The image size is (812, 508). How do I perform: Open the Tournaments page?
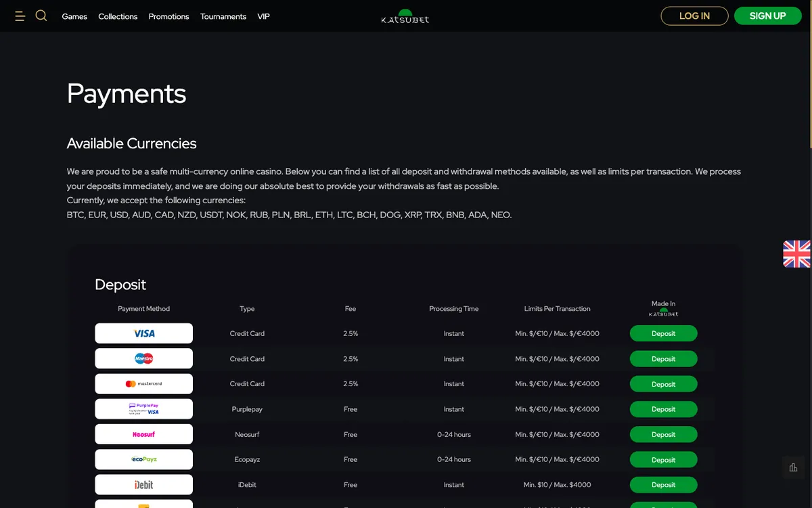click(x=223, y=16)
